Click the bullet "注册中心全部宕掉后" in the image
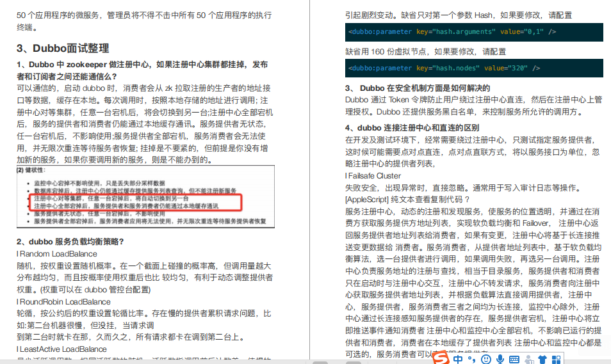Image resolution: width=611 pixels, height=364 pixels. point(126,206)
